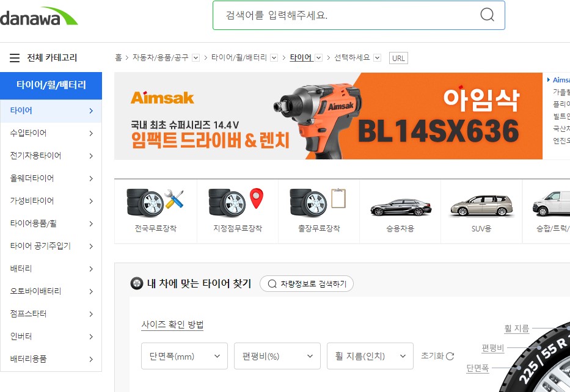Open the 사이즈 확인 방법 link
Viewport: 570px width, 392px height.
(x=172, y=324)
